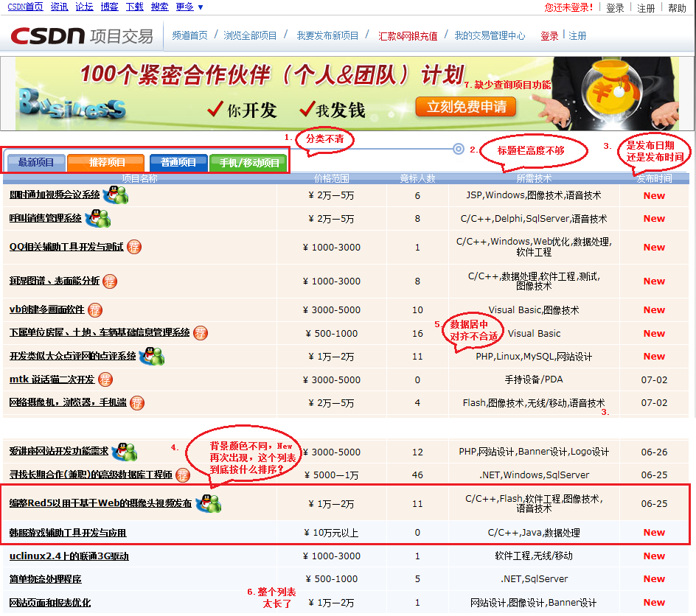Screen dimensions: 696x616
Task: Click the 搜索 link in the top bar
Action: pos(160,7)
